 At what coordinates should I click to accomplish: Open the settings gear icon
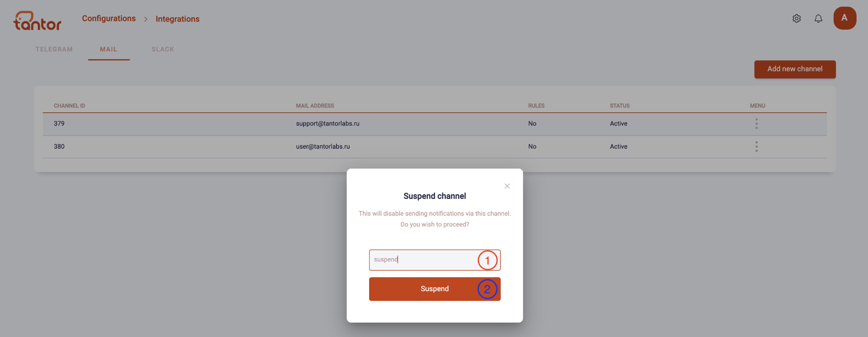click(x=796, y=19)
